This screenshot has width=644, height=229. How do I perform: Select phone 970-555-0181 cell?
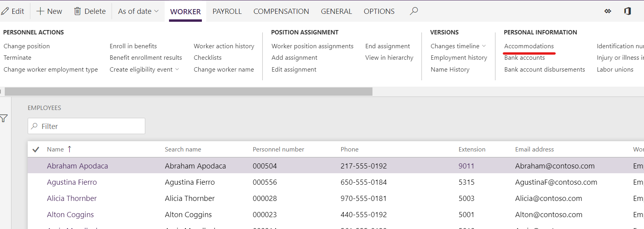click(x=363, y=198)
